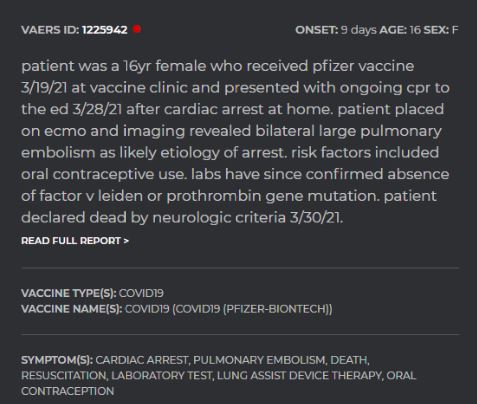Click the VACCINE NAME(S) label
The height and width of the screenshot is (404, 477).
[72, 309]
